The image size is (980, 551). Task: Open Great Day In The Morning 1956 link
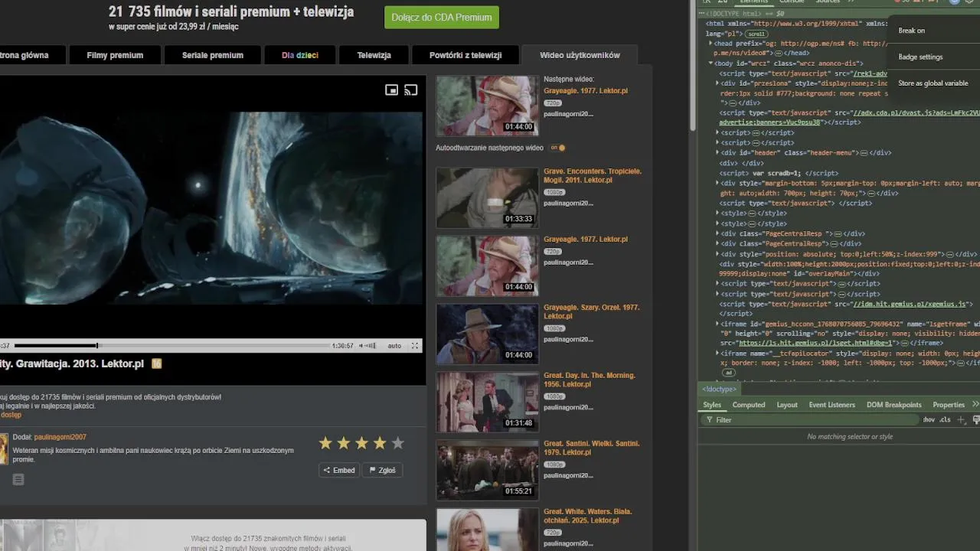pyautogui.click(x=590, y=380)
